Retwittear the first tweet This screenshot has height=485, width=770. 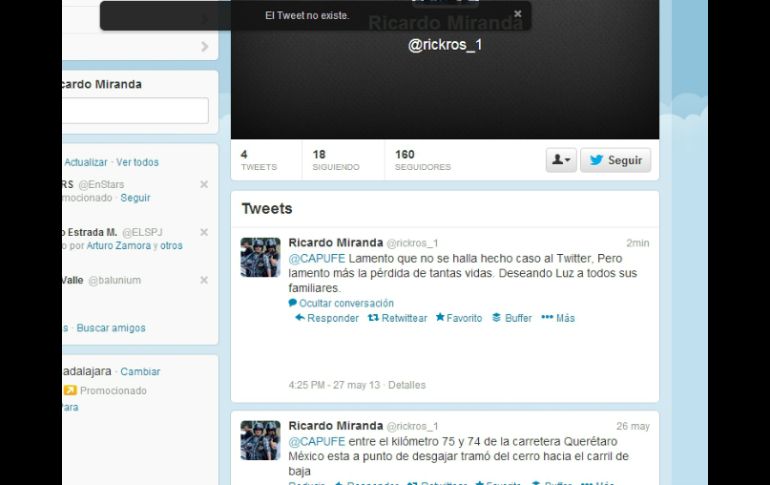pos(397,318)
